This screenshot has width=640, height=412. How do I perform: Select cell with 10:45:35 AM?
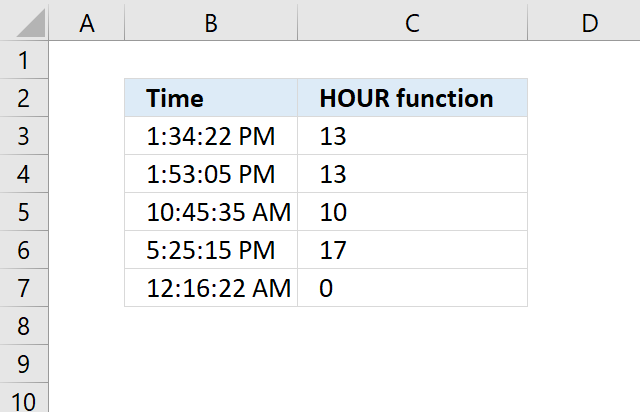tap(211, 212)
